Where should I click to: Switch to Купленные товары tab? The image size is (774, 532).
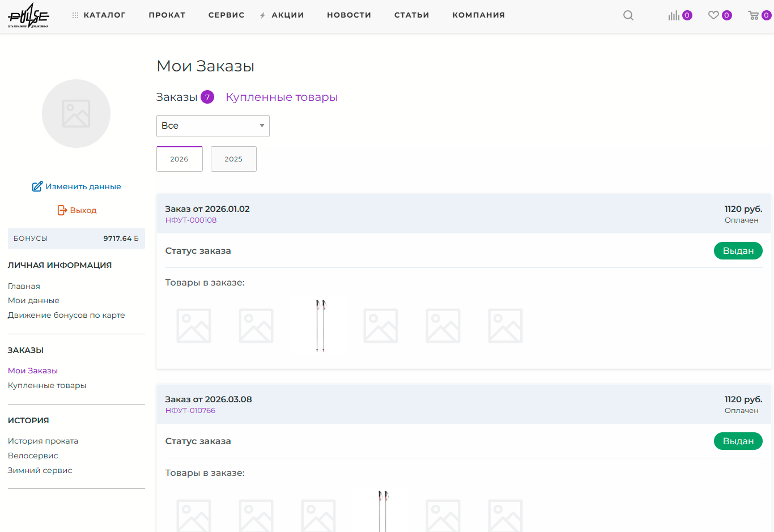tap(281, 97)
